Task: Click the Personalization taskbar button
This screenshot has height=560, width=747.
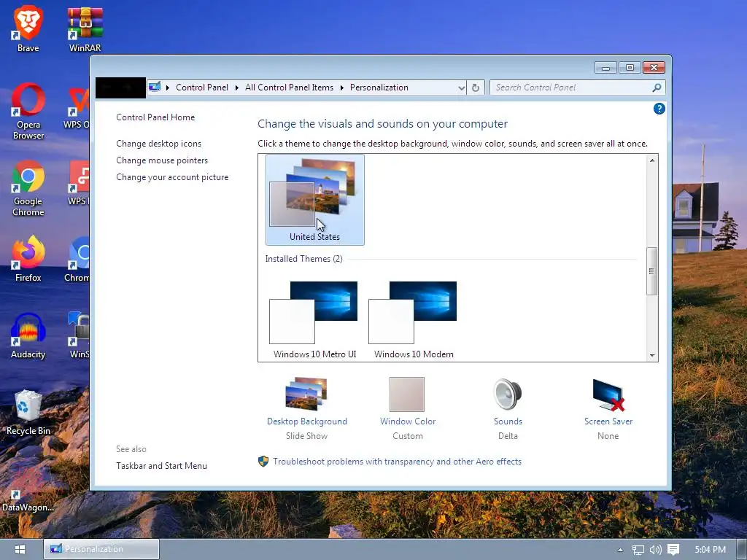Action: coord(101,549)
